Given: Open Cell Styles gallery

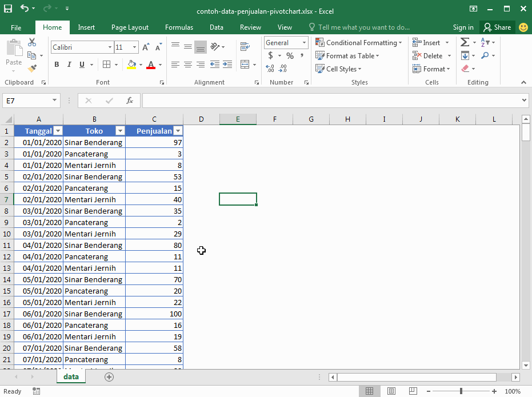Looking at the screenshot, I should tap(338, 69).
